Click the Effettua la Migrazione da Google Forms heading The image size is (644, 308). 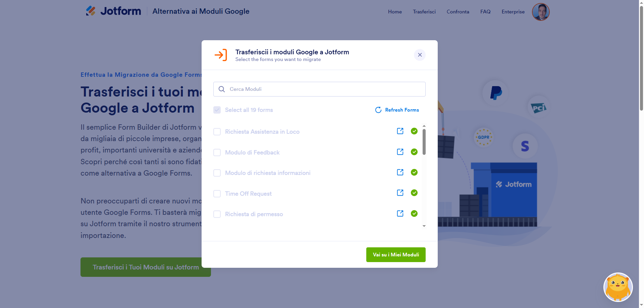tap(141, 75)
